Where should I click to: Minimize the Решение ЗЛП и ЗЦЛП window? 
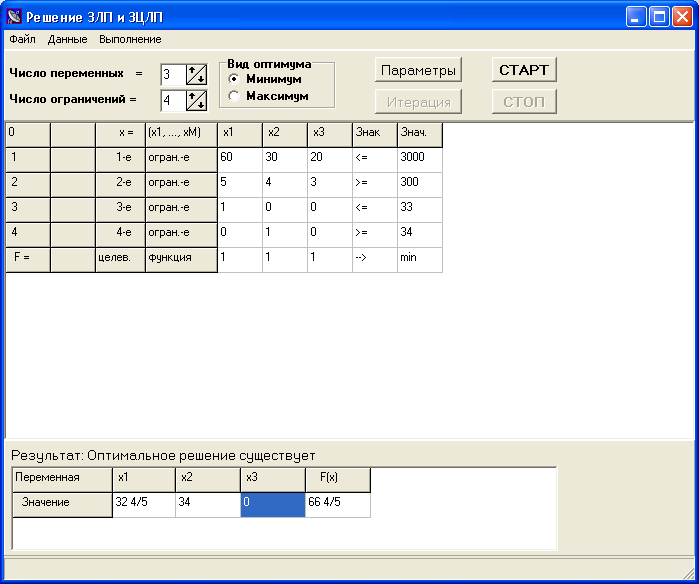[x=636, y=17]
